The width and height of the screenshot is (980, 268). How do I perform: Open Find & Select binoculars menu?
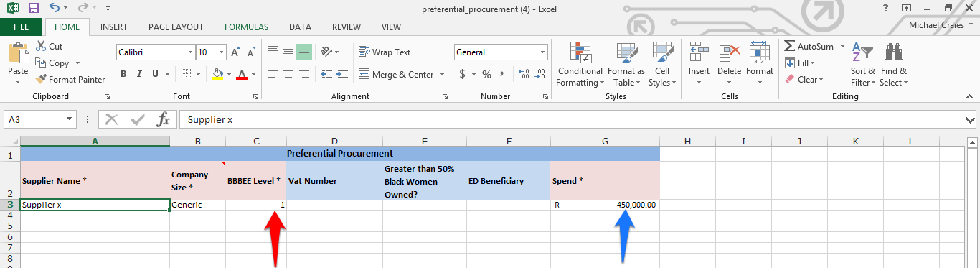pos(894,64)
